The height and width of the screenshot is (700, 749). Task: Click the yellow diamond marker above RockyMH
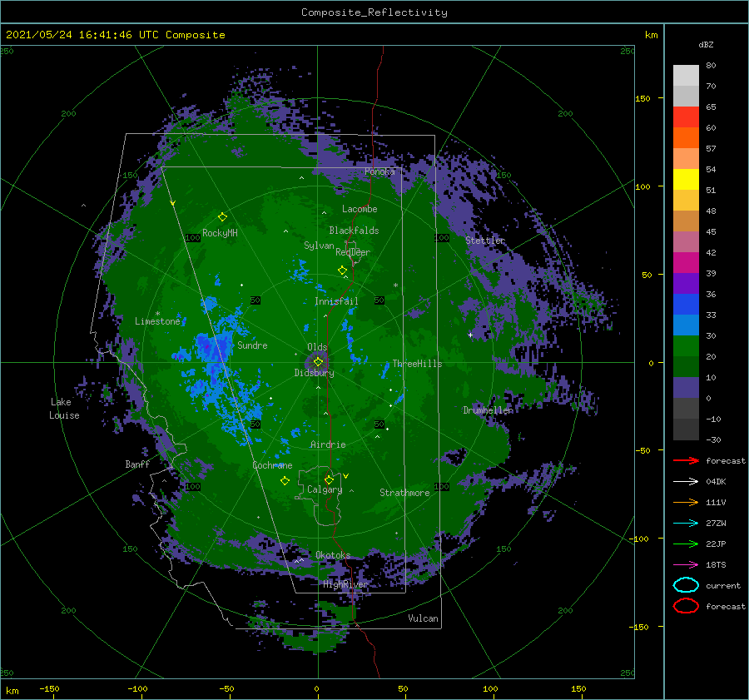pos(222,217)
